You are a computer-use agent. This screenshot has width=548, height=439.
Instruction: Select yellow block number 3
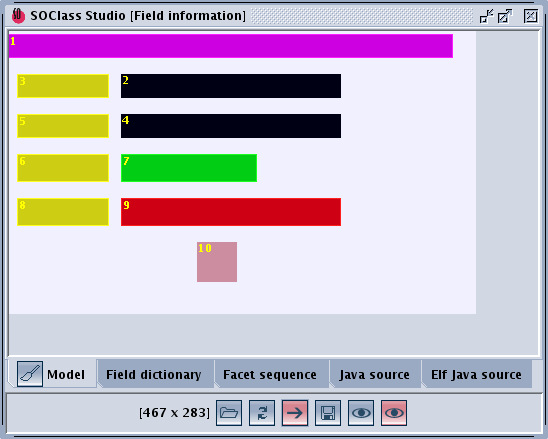(63, 86)
